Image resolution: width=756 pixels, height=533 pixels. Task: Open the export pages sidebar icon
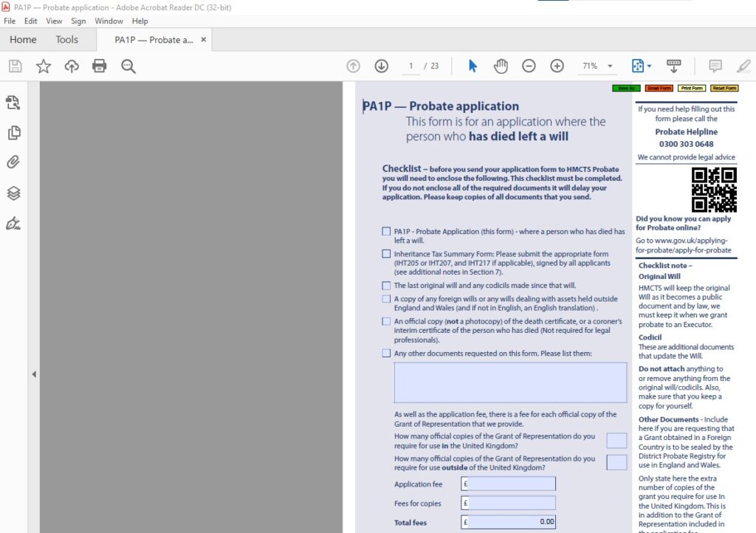pyautogui.click(x=13, y=102)
